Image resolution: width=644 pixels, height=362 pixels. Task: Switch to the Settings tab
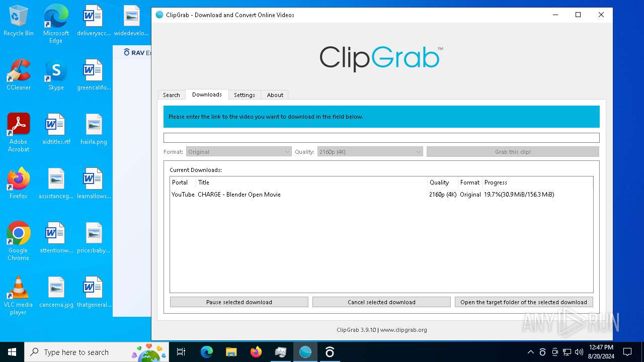click(245, 95)
